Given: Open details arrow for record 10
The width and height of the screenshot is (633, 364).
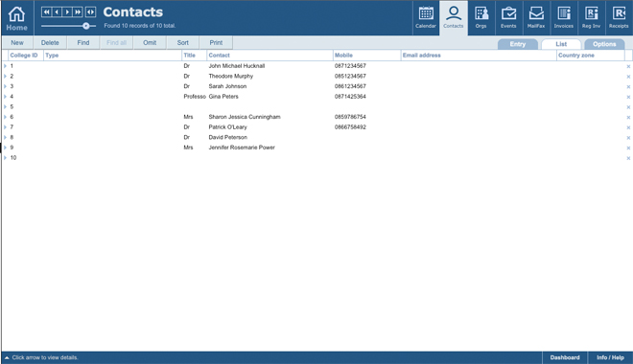Looking at the screenshot, I should (x=5, y=158).
